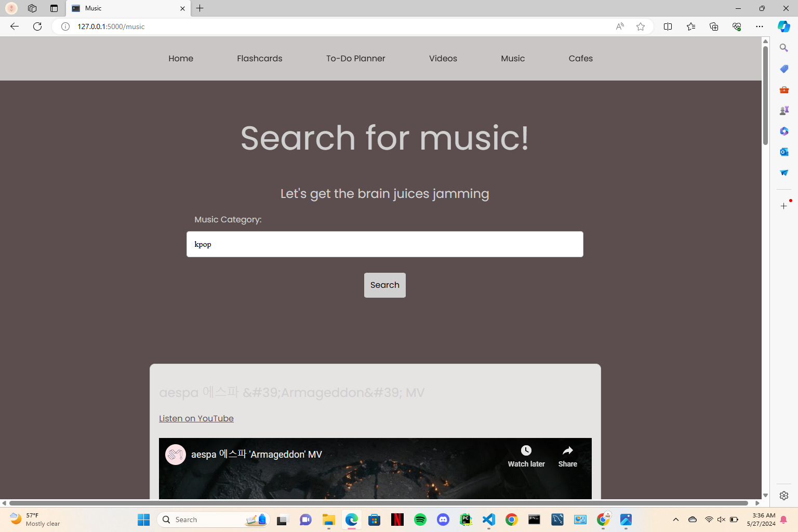Launch Spotify from taskbar
This screenshot has height=532, width=798.
[x=420, y=520]
